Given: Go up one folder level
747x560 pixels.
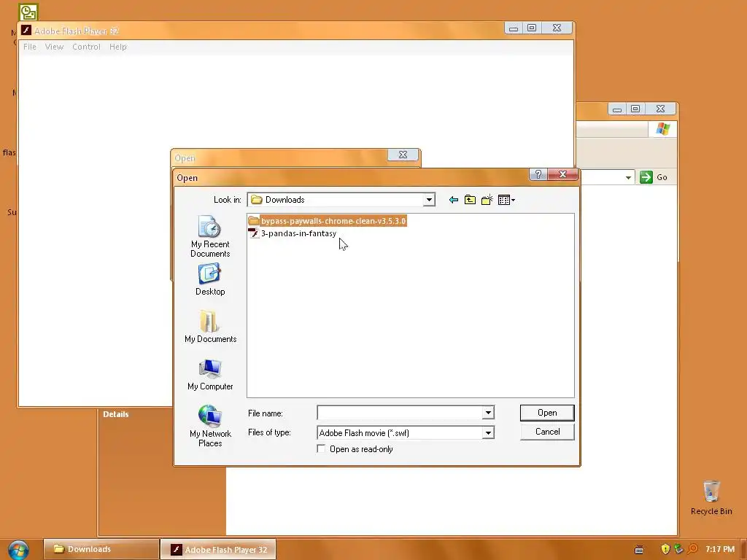Looking at the screenshot, I should tap(471, 200).
